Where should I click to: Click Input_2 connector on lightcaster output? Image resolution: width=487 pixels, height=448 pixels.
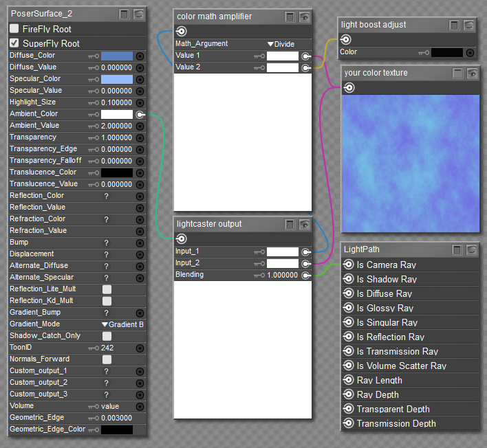[x=305, y=263]
